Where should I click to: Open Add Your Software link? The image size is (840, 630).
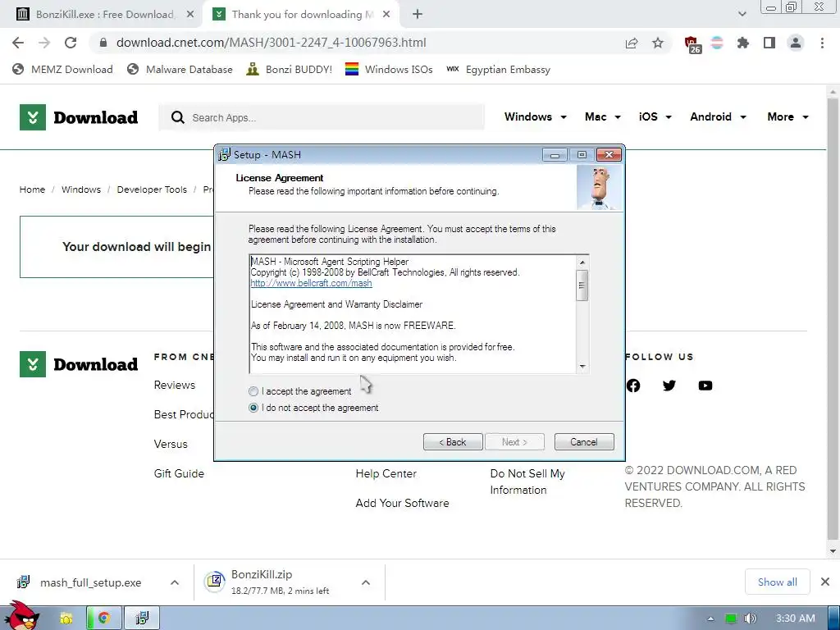(402, 503)
